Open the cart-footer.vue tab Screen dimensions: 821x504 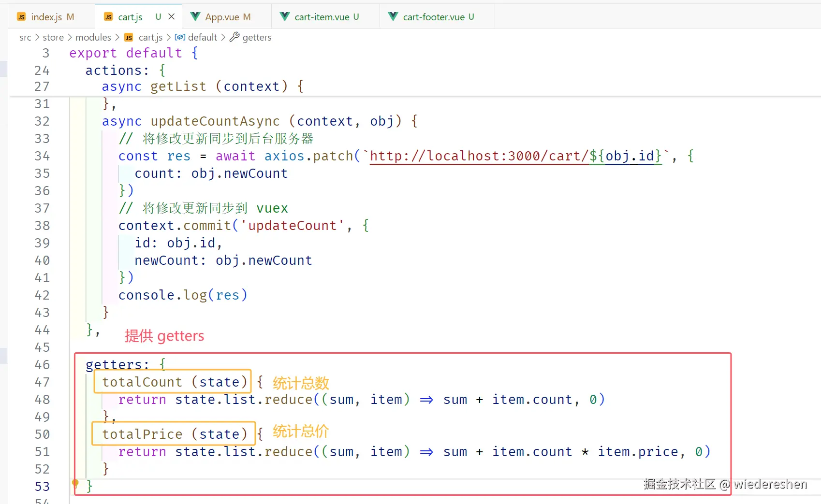click(438, 17)
